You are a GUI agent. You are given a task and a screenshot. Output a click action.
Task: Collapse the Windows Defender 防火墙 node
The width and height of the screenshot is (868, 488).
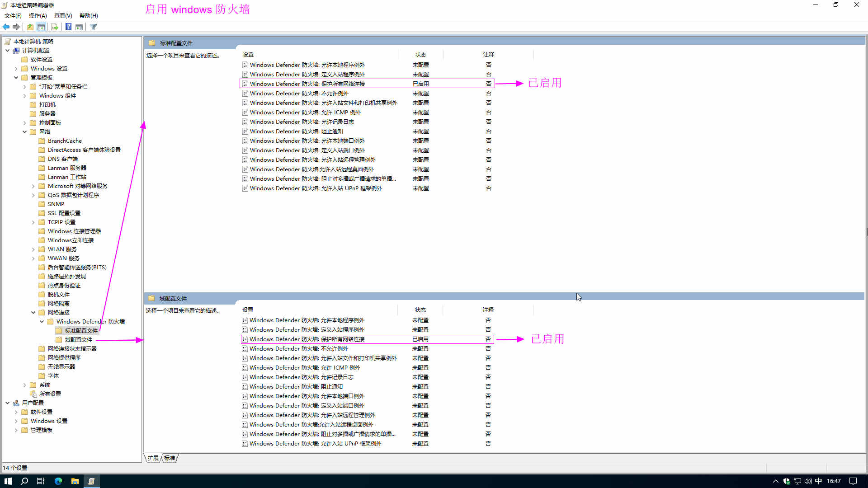[x=42, y=322]
